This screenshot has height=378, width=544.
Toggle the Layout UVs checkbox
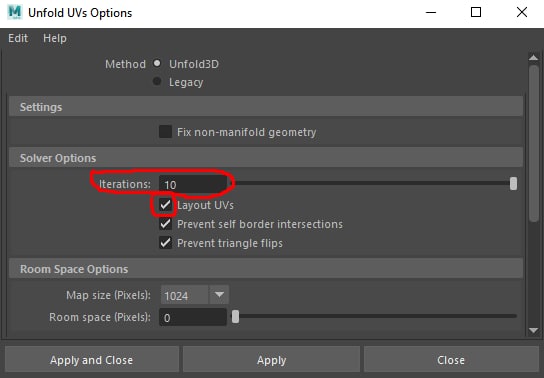click(x=165, y=205)
